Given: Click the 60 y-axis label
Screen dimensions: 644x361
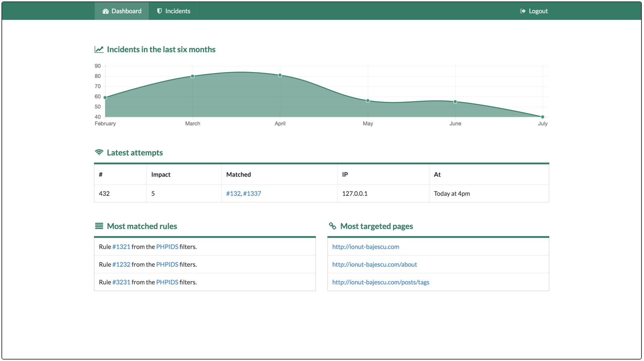Looking at the screenshot, I should coord(97,96).
